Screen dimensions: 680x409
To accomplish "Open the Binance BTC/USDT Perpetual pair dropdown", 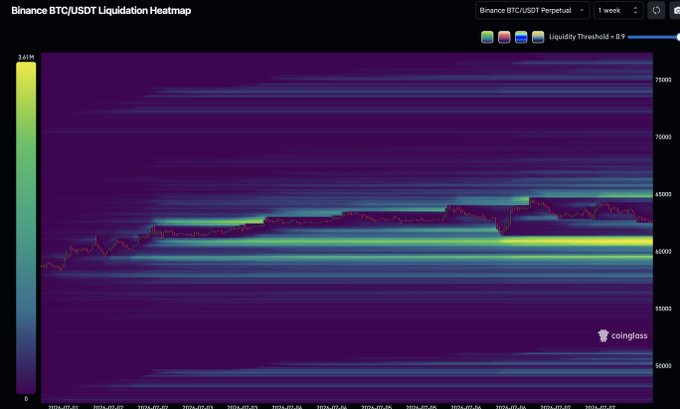I will pyautogui.click(x=532, y=10).
